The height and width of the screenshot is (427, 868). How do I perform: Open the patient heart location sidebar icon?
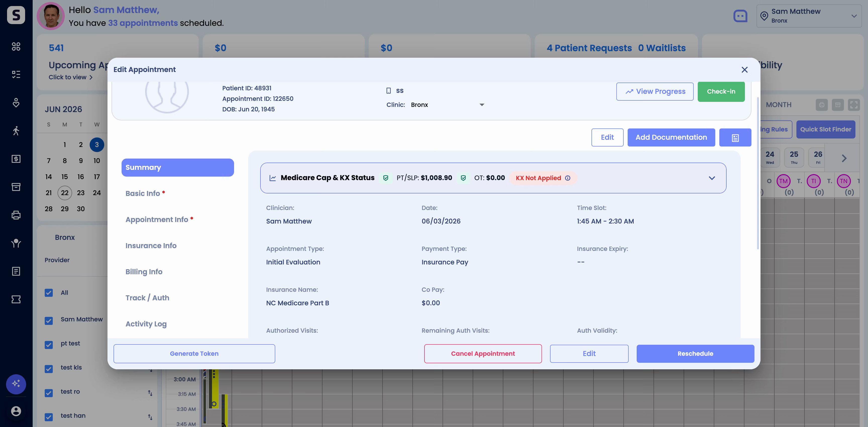(x=16, y=103)
